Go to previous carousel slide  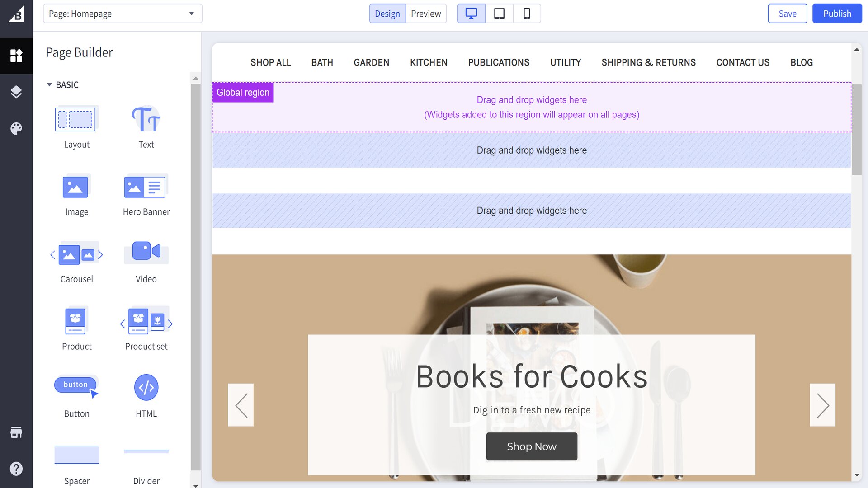241,405
